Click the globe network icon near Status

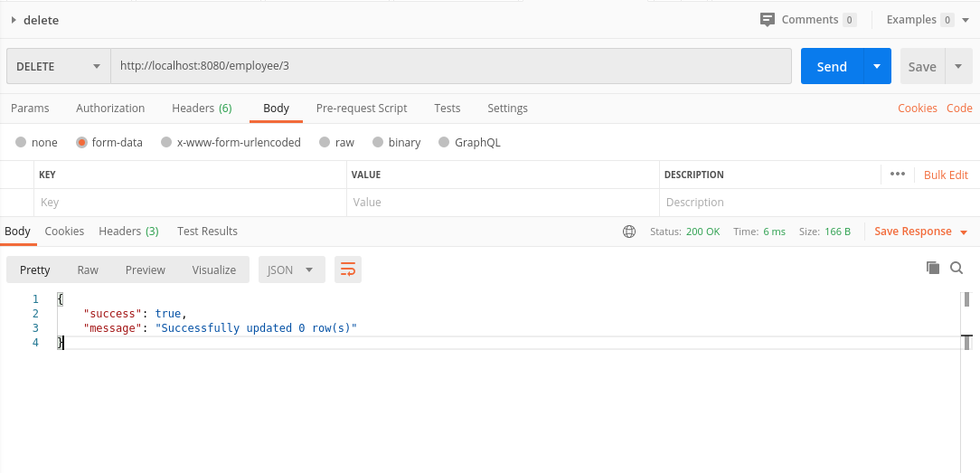(x=629, y=232)
